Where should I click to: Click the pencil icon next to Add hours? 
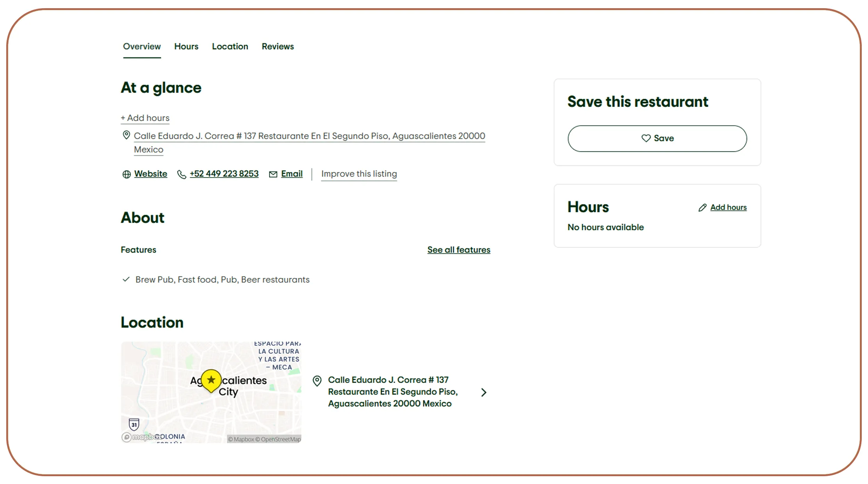(702, 207)
